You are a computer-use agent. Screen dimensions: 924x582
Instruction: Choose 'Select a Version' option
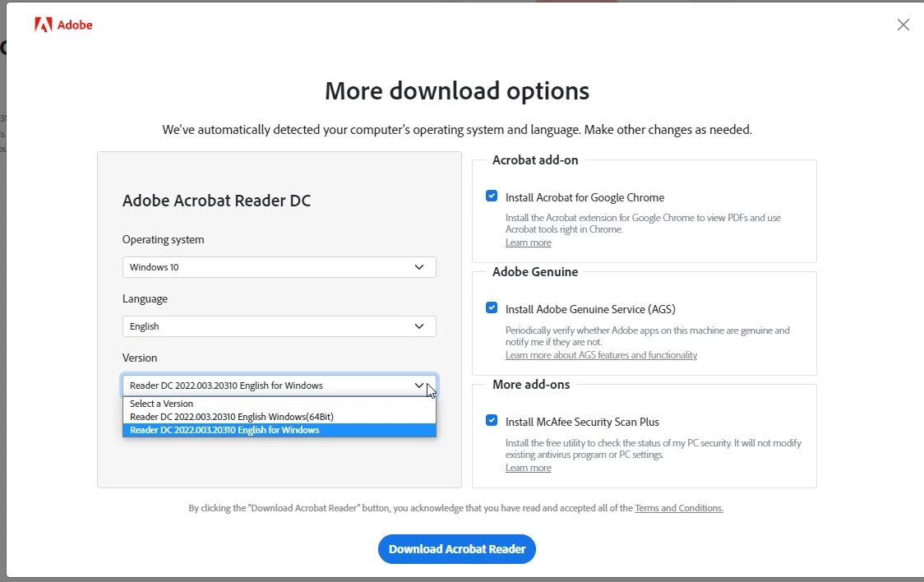click(x=280, y=404)
